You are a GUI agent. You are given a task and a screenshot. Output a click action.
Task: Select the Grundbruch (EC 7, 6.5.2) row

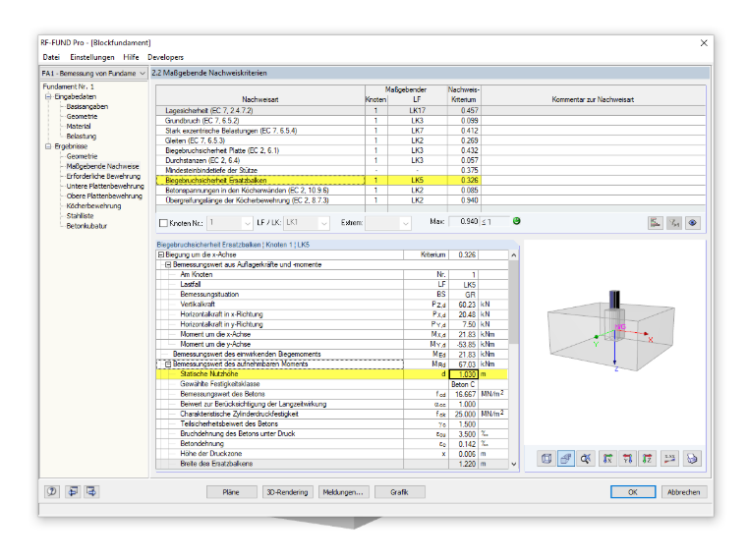coord(431,121)
